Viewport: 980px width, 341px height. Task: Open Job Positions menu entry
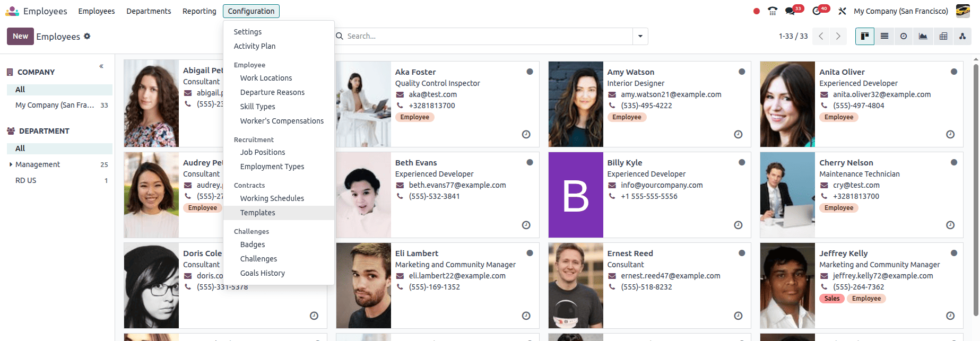[279, 152]
